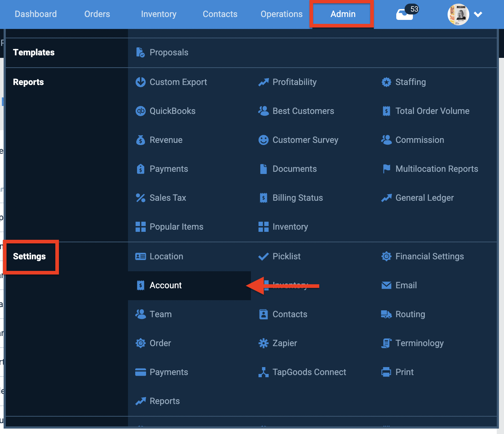Viewport: 504px width, 434px height.
Task: Click the Customer Survey smiley icon
Action: 263,140
